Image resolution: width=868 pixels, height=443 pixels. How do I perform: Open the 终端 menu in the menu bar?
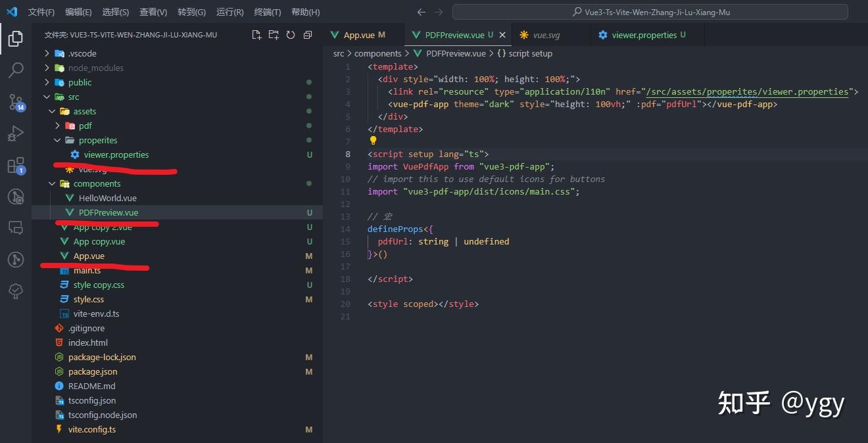[266, 11]
